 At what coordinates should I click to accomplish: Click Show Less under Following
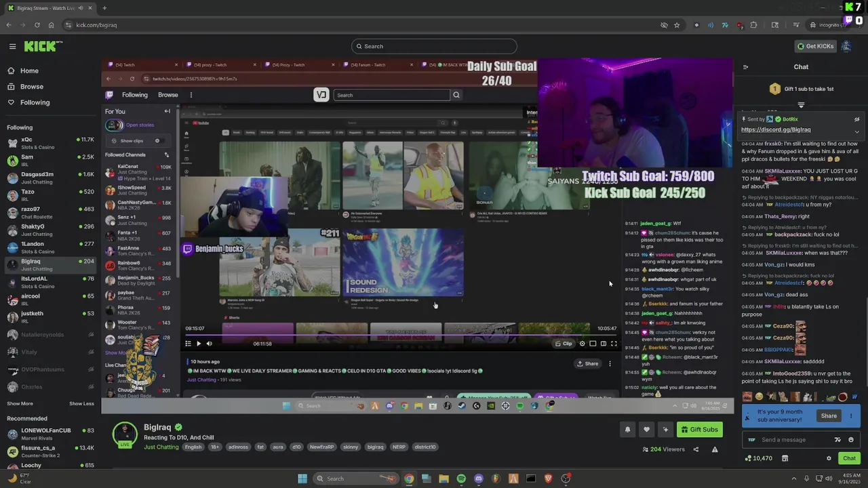[81, 403]
